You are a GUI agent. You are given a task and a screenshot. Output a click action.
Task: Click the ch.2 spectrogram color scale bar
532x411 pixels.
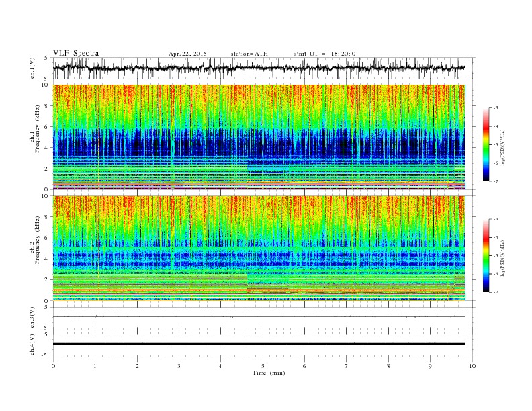click(x=486, y=255)
